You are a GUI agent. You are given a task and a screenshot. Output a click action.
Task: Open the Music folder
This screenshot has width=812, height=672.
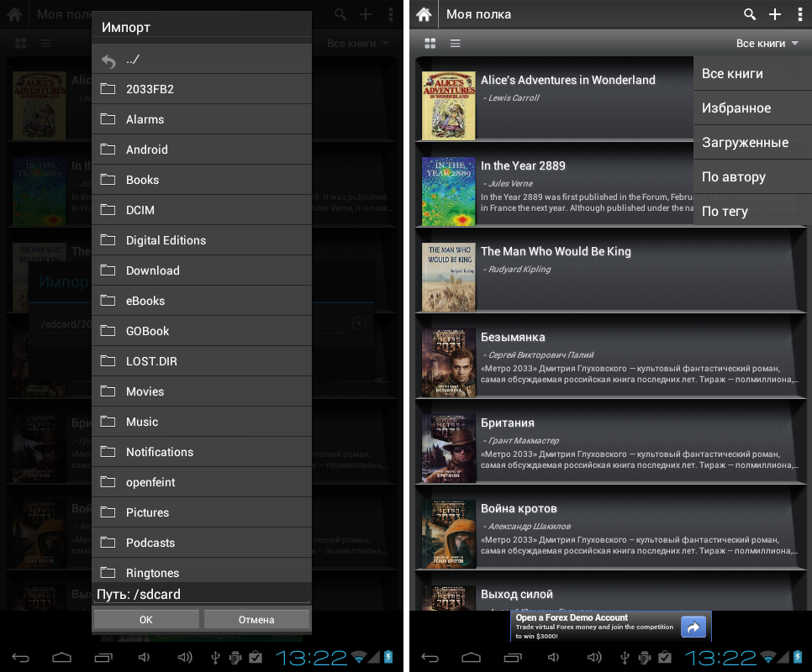pos(202,423)
